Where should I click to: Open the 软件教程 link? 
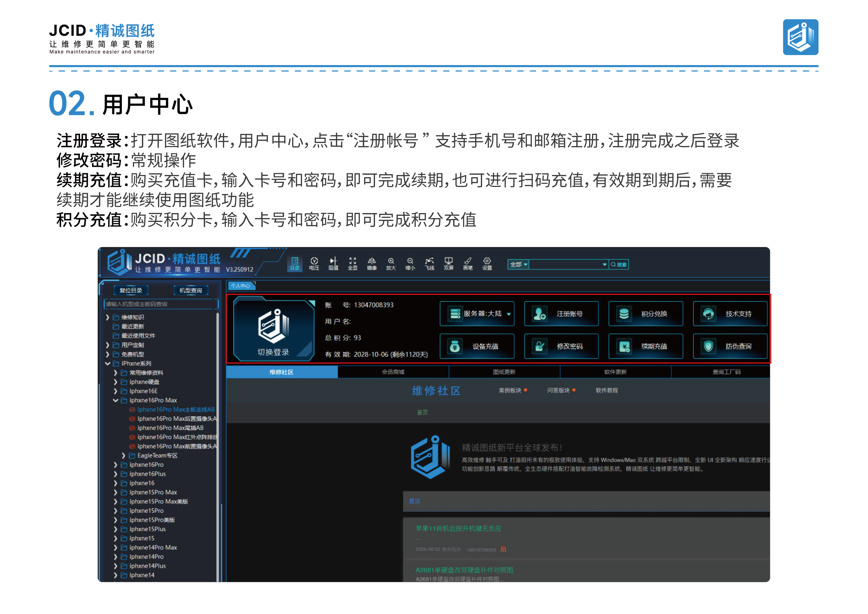(x=607, y=390)
